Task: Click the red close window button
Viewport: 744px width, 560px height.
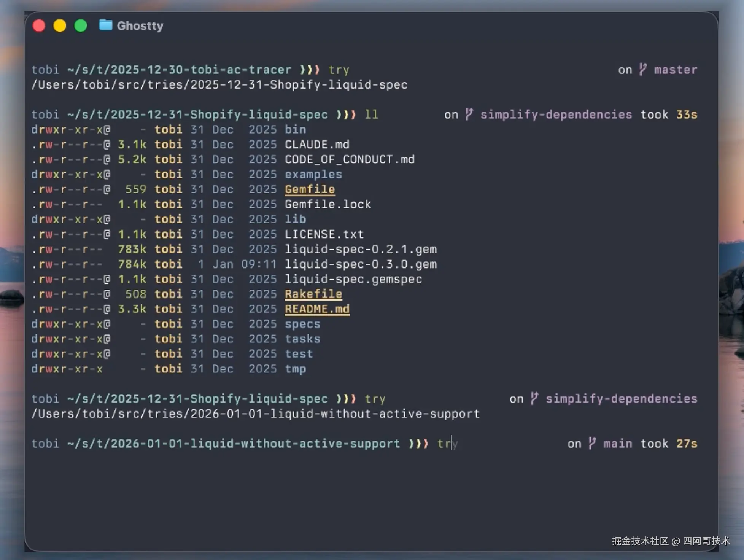Action: click(x=39, y=25)
